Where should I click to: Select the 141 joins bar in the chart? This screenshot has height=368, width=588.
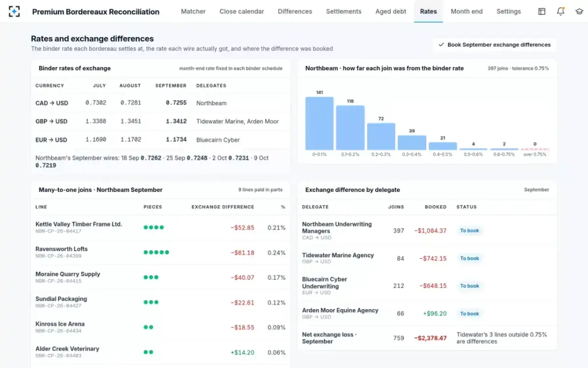point(319,123)
